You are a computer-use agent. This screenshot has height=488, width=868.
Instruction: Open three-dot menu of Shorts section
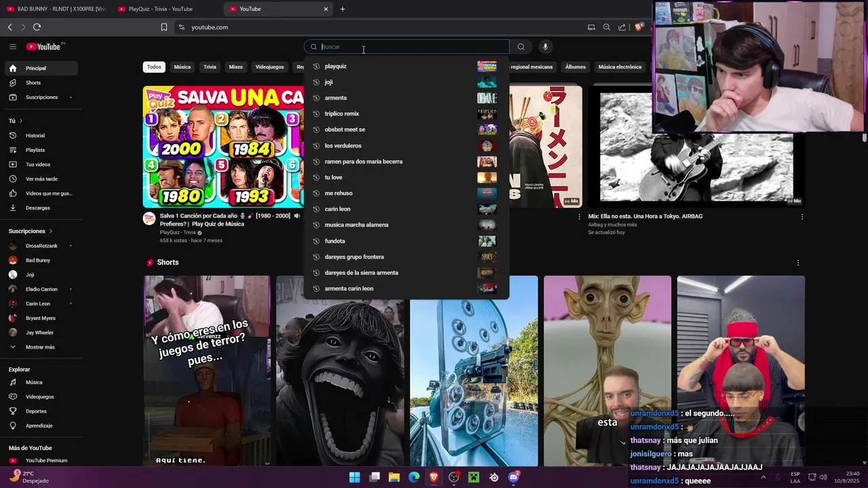(798, 263)
